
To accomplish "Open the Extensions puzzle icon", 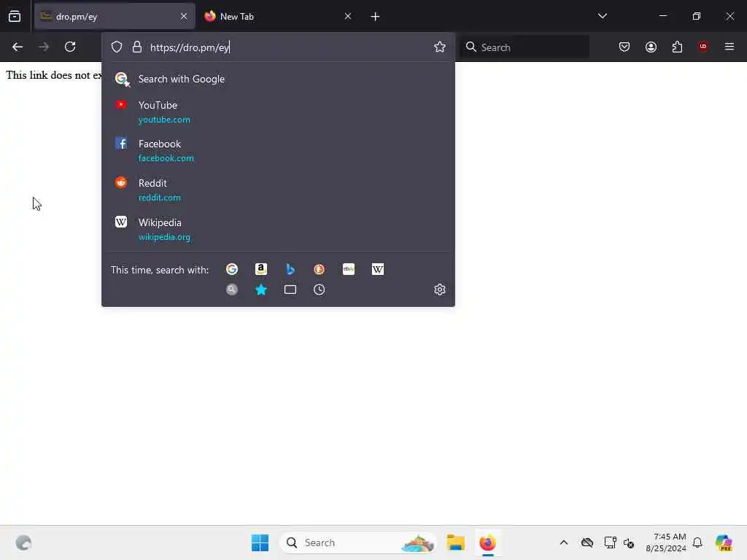I will (677, 47).
